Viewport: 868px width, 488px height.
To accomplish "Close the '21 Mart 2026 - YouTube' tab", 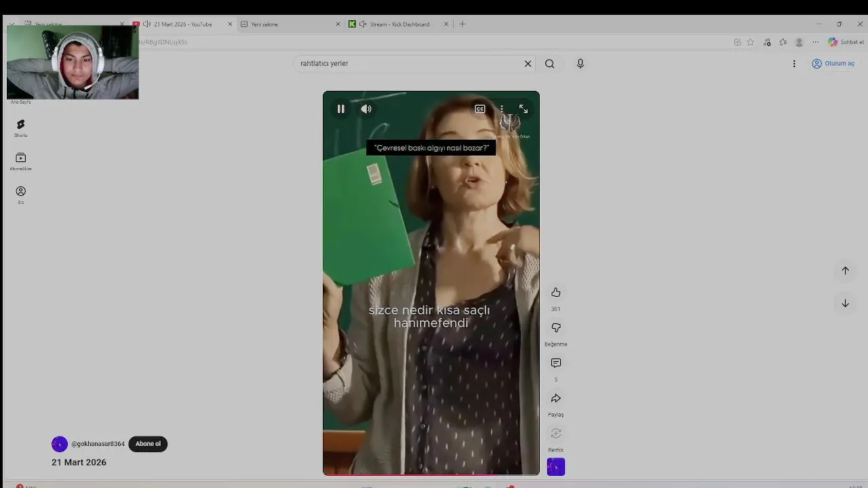I will (230, 24).
